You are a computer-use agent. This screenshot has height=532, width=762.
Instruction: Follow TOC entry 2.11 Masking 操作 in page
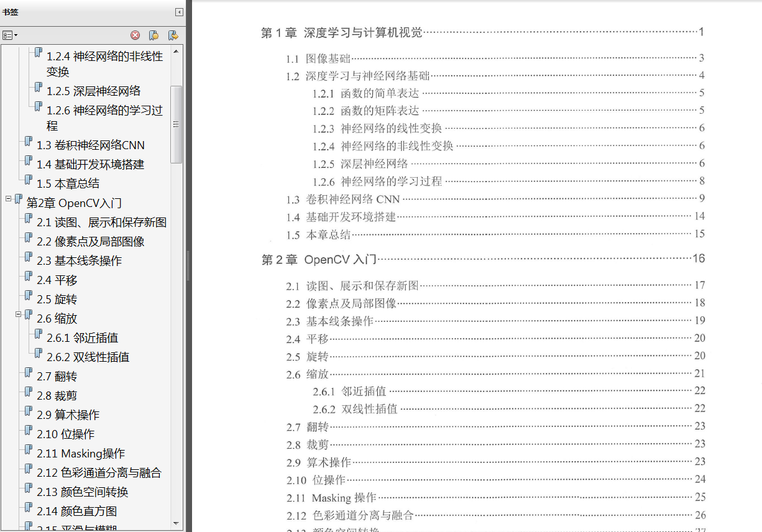pyautogui.click(x=496, y=497)
